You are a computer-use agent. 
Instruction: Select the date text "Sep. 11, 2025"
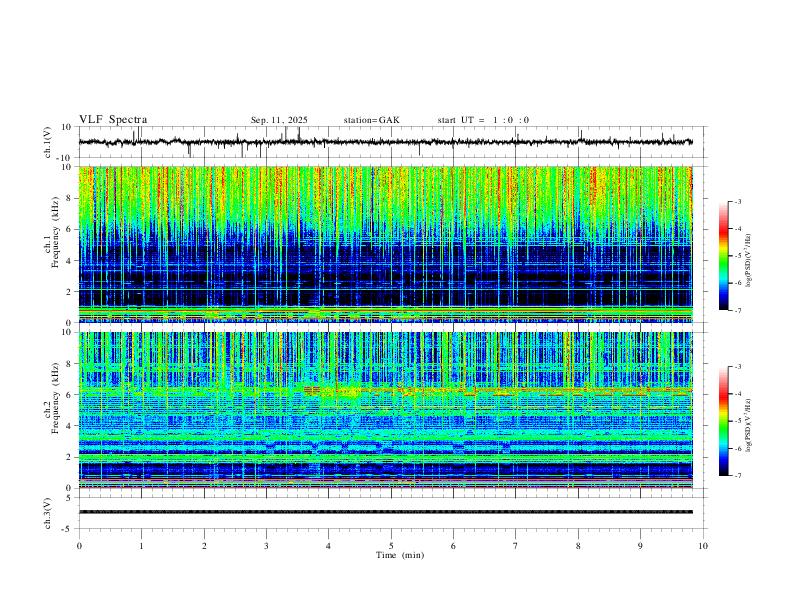pos(279,120)
